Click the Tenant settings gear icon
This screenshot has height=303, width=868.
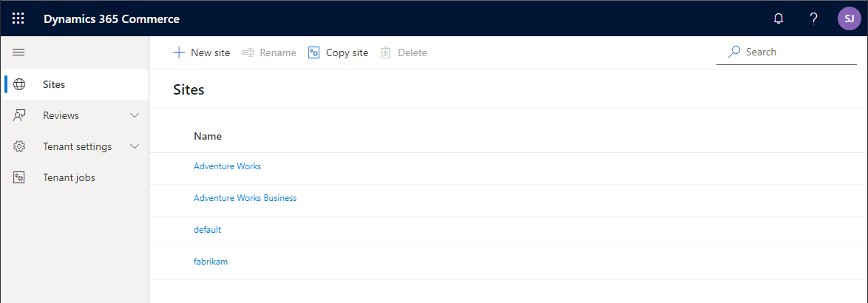pyautogui.click(x=19, y=146)
